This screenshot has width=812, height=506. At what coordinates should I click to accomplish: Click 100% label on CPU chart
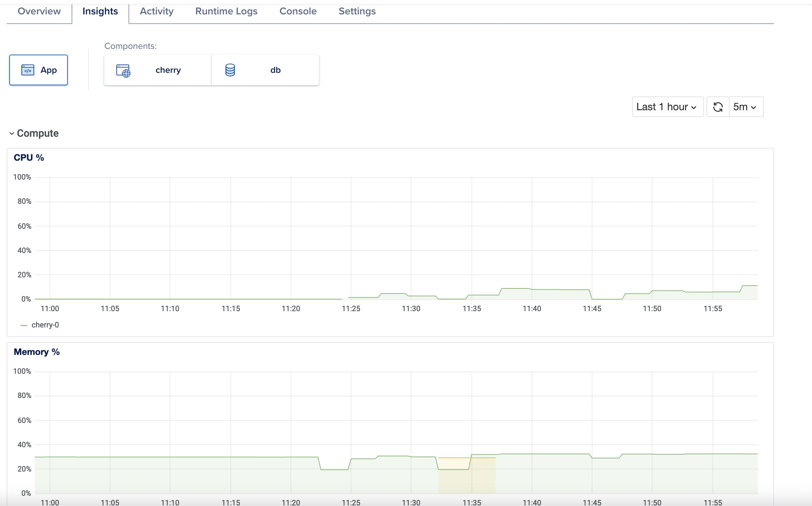pos(22,177)
